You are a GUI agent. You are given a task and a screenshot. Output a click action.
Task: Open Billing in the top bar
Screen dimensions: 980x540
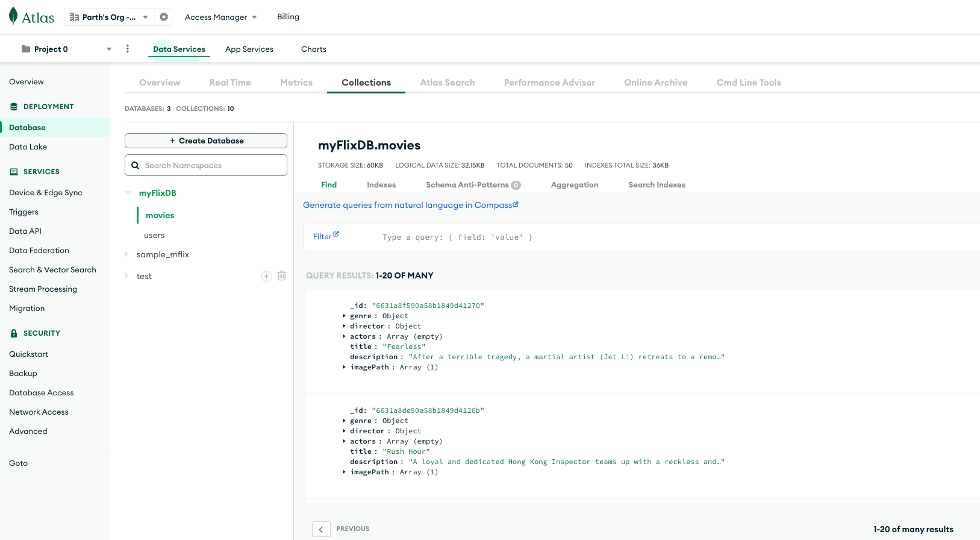[288, 17]
